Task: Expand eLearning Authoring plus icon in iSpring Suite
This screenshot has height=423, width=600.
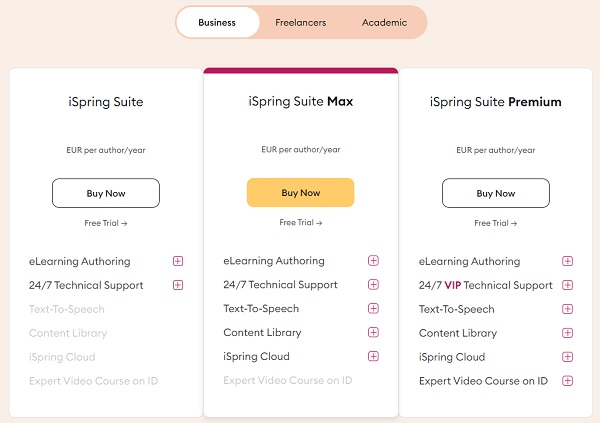Action: tap(178, 262)
